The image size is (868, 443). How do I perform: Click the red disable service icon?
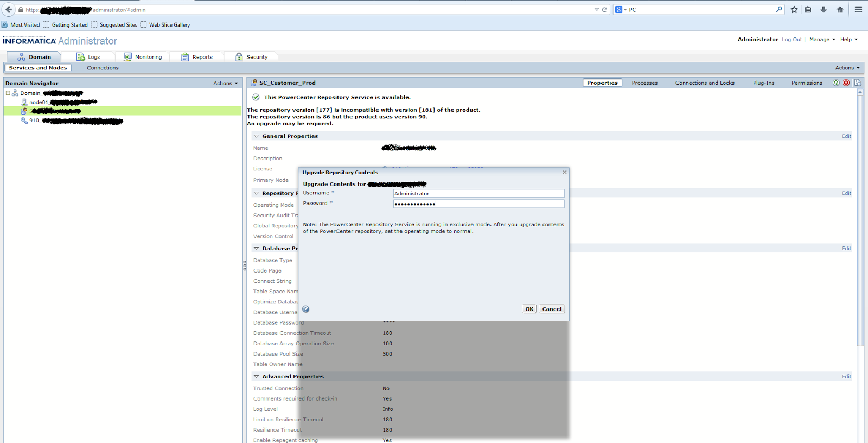846,83
